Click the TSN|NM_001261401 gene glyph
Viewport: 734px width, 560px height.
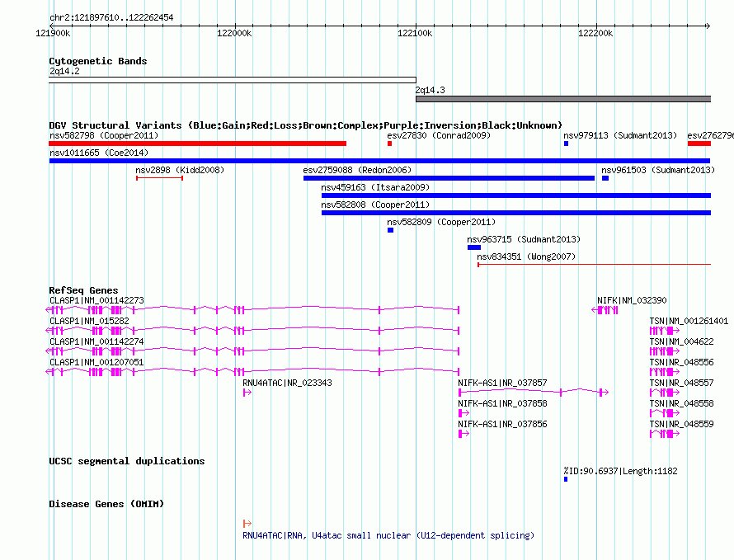pyautogui.click(x=665, y=331)
